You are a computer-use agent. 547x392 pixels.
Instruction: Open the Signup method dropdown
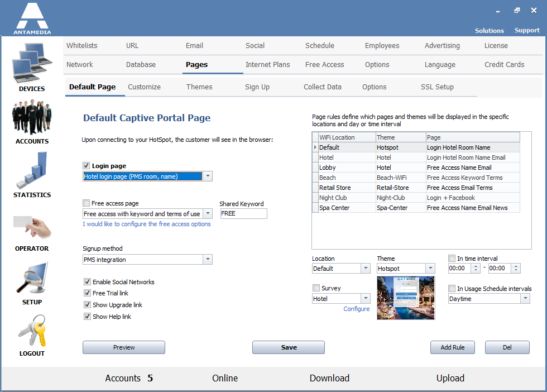(208, 259)
